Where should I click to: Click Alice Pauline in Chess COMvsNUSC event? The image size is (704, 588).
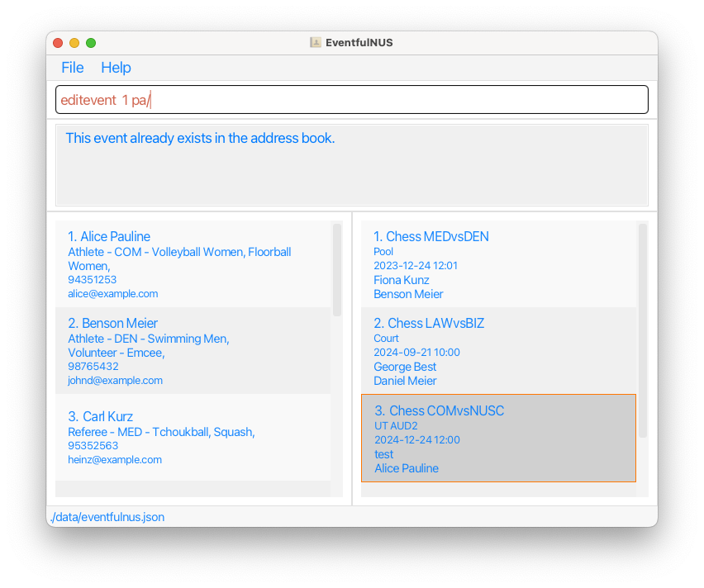[407, 468]
